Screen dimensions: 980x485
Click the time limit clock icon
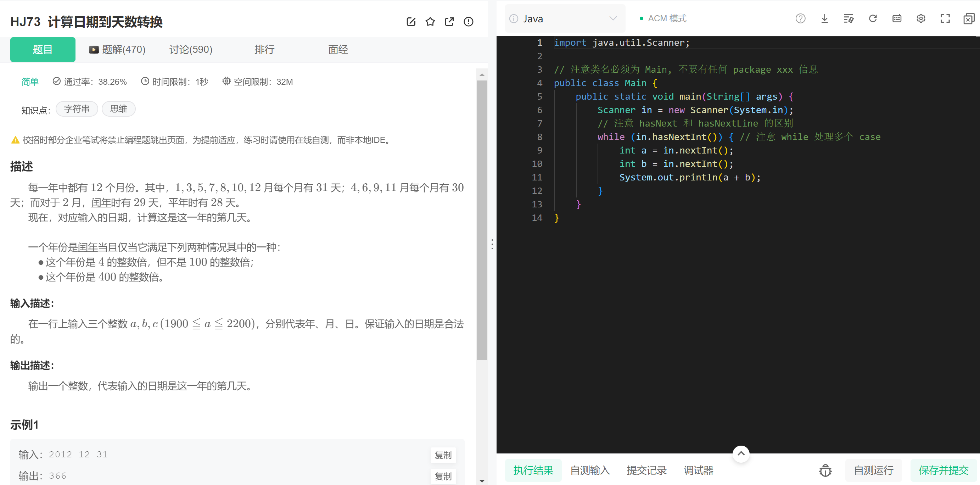pos(145,81)
